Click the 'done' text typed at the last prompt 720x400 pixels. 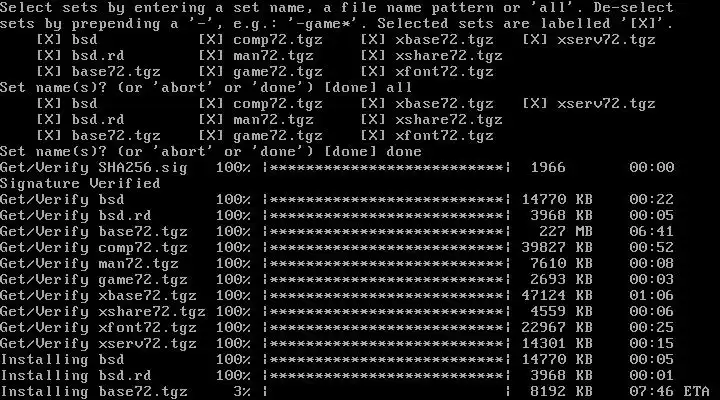pyautogui.click(x=404, y=152)
